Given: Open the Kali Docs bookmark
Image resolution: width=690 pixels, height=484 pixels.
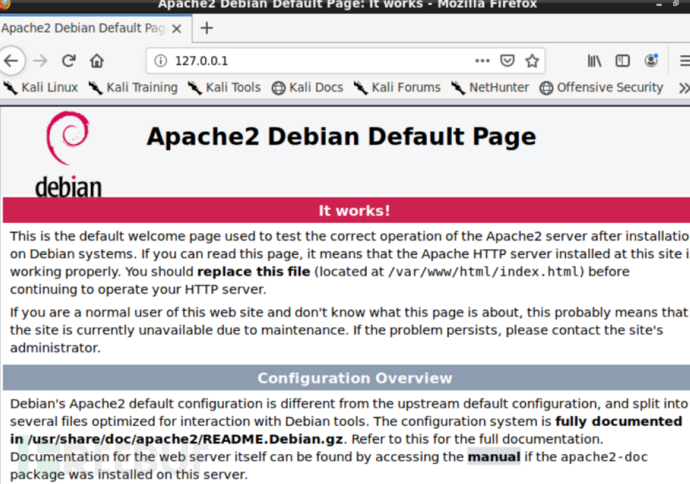Looking at the screenshot, I should pyautogui.click(x=307, y=88).
